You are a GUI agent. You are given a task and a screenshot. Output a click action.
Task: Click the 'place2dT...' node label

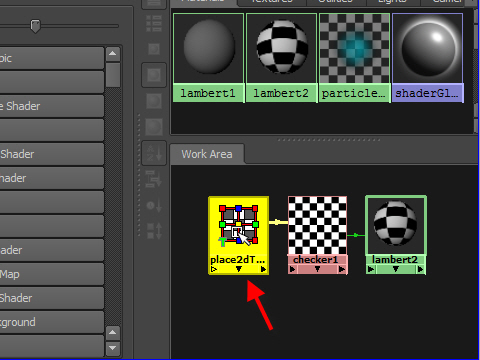238,260
